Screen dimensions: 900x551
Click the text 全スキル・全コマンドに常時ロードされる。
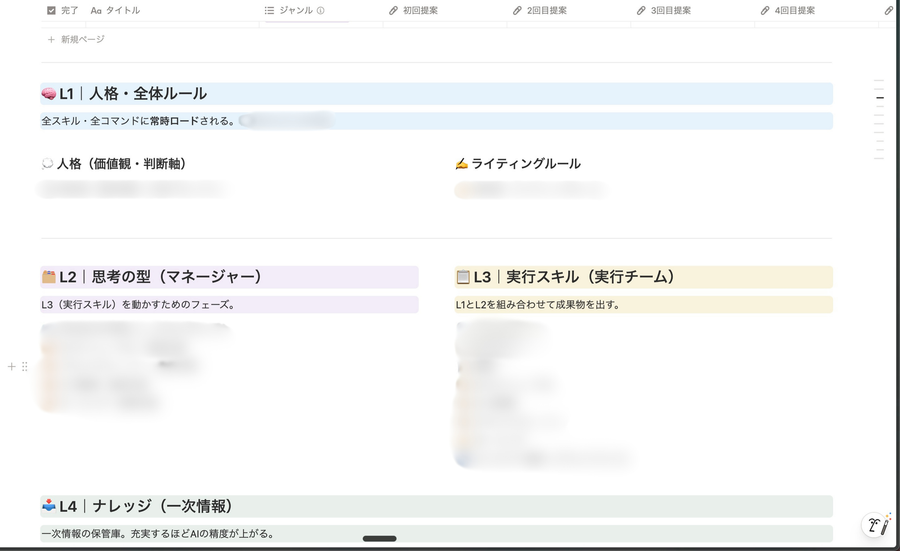coord(138,121)
